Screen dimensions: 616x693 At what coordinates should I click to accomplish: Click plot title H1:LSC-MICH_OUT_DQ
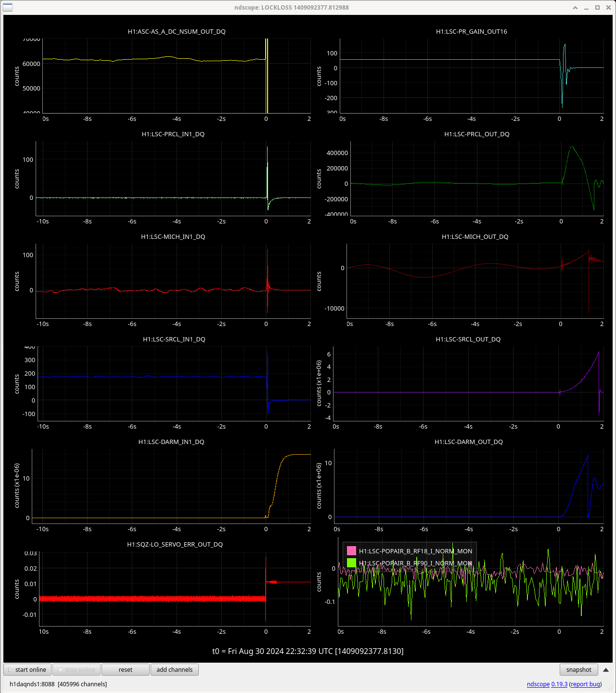pyautogui.click(x=475, y=236)
